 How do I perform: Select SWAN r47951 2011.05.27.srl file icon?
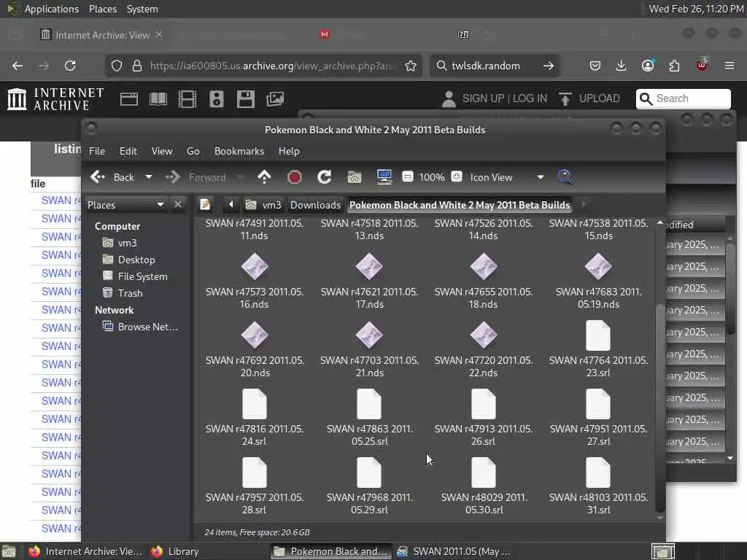pyautogui.click(x=598, y=404)
